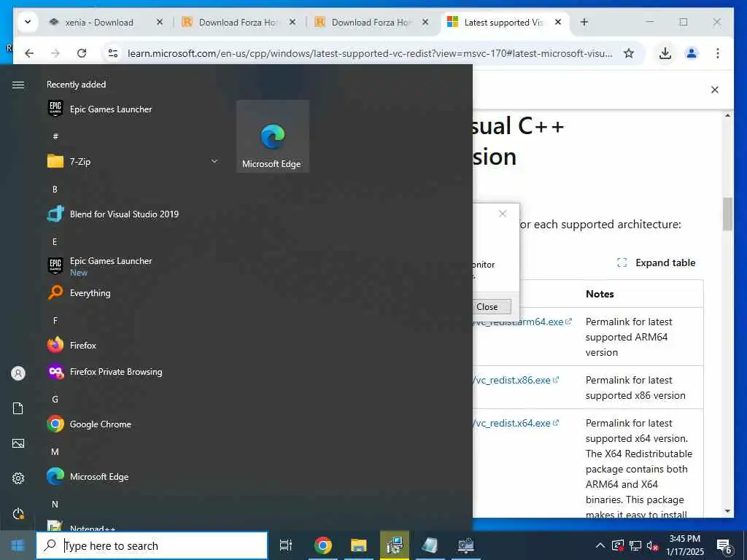747x560 pixels.
Task: Open Documents from Start sidebar
Action: point(18,408)
